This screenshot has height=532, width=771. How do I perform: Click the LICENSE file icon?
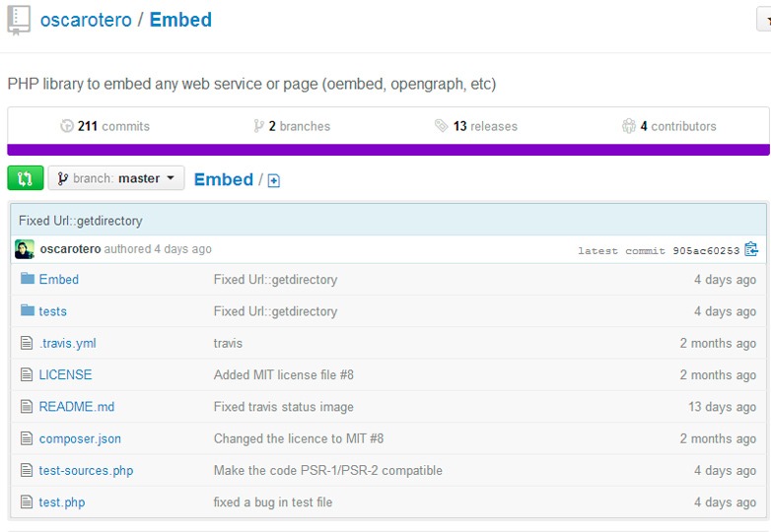click(x=27, y=374)
